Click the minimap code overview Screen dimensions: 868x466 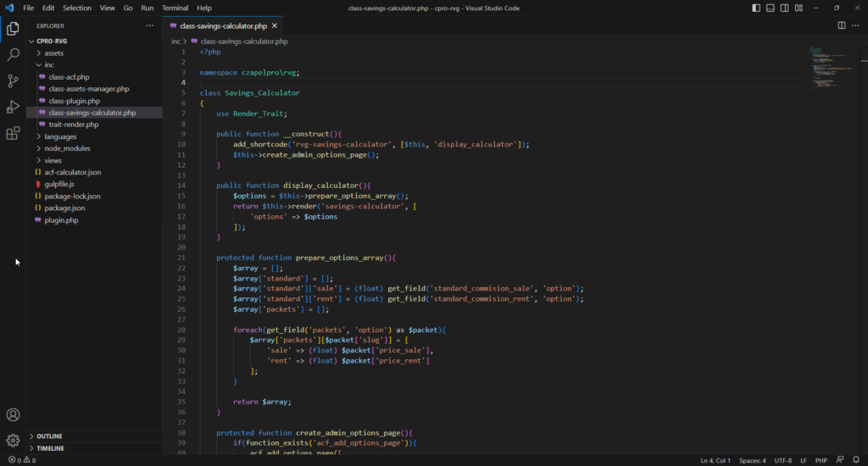(x=832, y=69)
